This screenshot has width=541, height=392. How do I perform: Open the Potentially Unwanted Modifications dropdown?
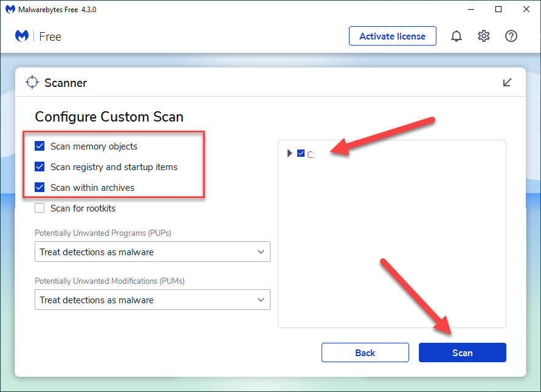(152, 300)
